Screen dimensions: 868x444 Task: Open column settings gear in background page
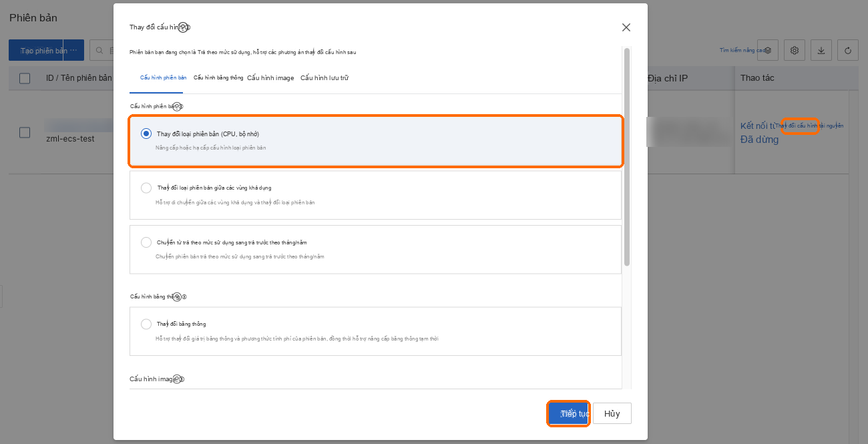(x=795, y=50)
